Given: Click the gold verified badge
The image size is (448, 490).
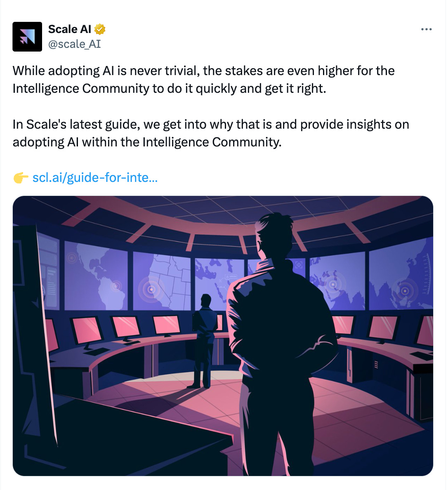Looking at the screenshot, I should (100, 29).
